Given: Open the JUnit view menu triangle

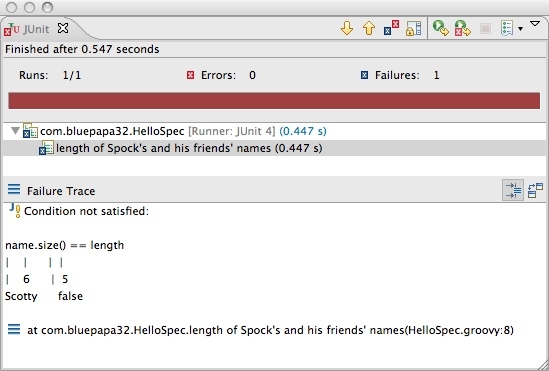Looking at the screenshot, I should point(535,24).
